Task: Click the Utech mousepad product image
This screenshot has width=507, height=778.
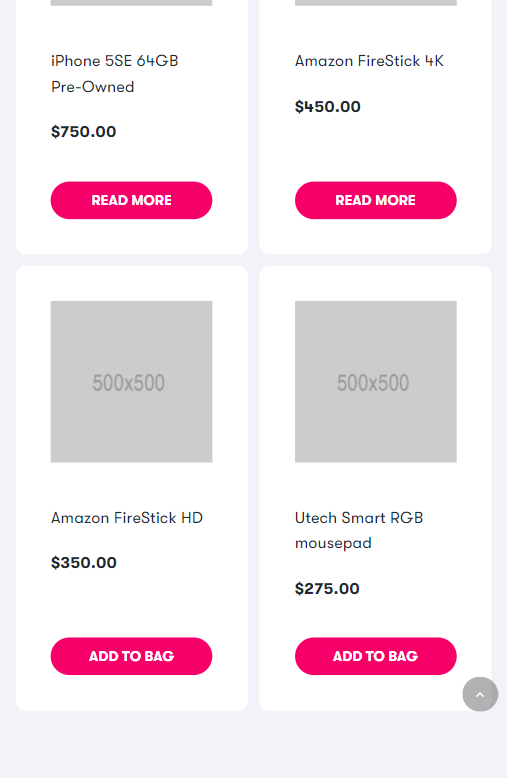Action: (x=376, y=382)
